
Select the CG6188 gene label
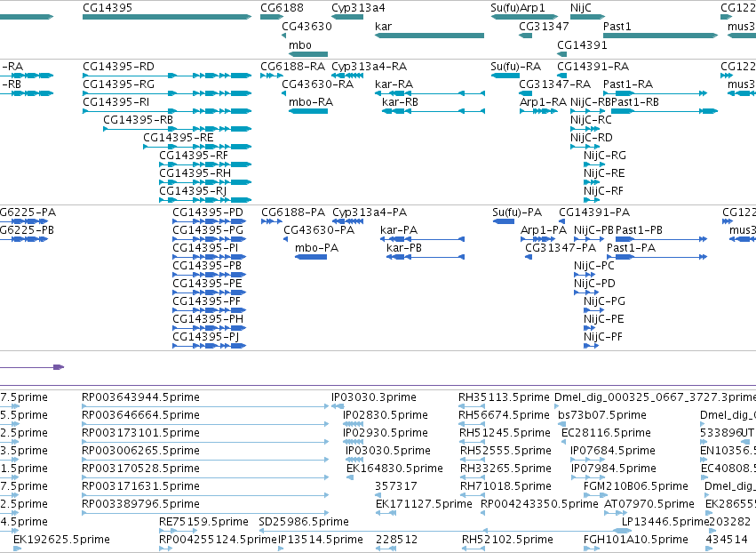[x=282, y=8]
